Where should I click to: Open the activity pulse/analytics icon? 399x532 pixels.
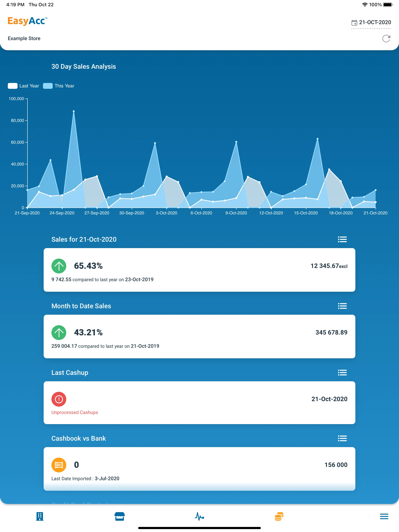[x=199, y=516]
